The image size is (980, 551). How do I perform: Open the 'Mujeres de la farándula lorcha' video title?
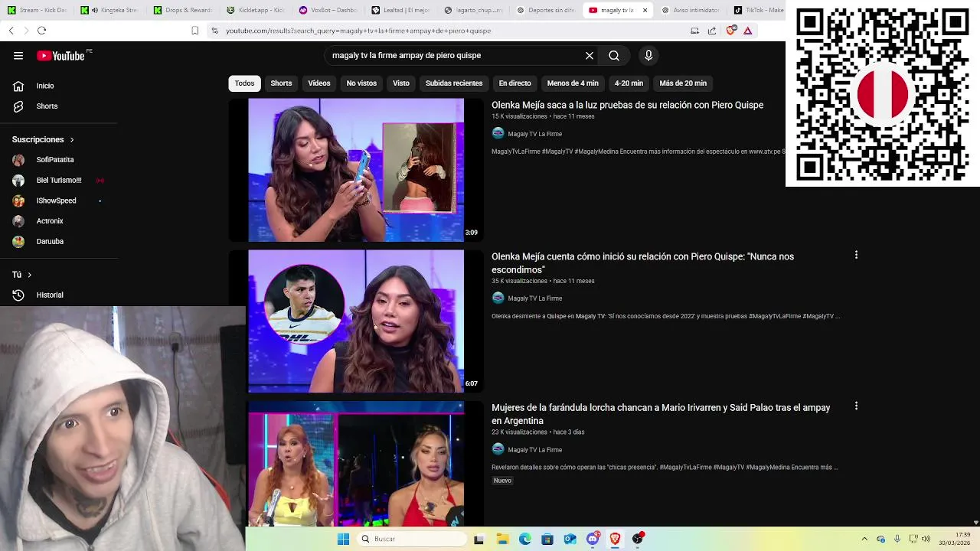(x=661, y=414)
